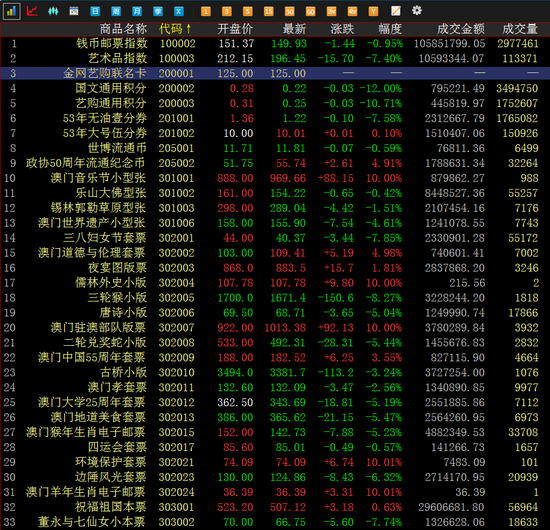Viewport: 550px width, 530px height.
Task: Open the settings gear icon
Action: coord(417,11)
